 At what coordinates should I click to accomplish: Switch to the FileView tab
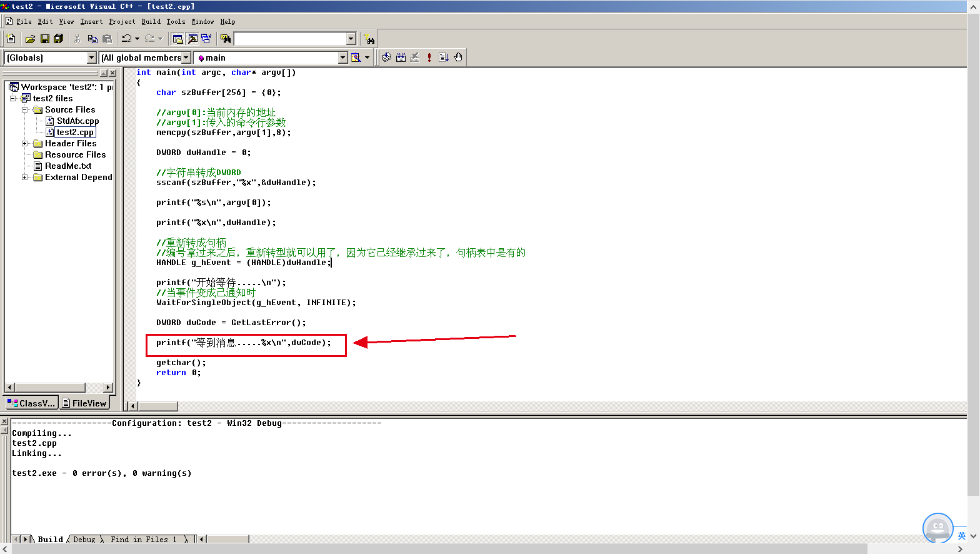tap(84, 403)
